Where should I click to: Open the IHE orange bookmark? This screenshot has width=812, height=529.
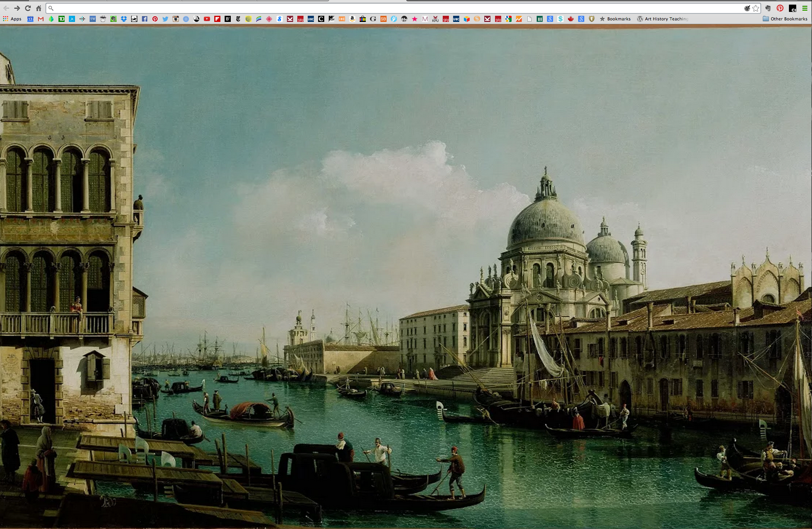pyautogui.click(x=342, y=19)
